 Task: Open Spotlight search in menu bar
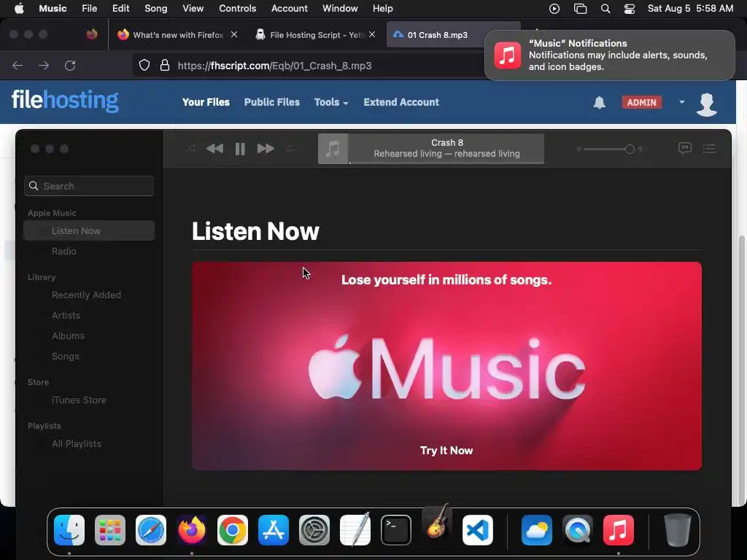click(x=605, y=9)
